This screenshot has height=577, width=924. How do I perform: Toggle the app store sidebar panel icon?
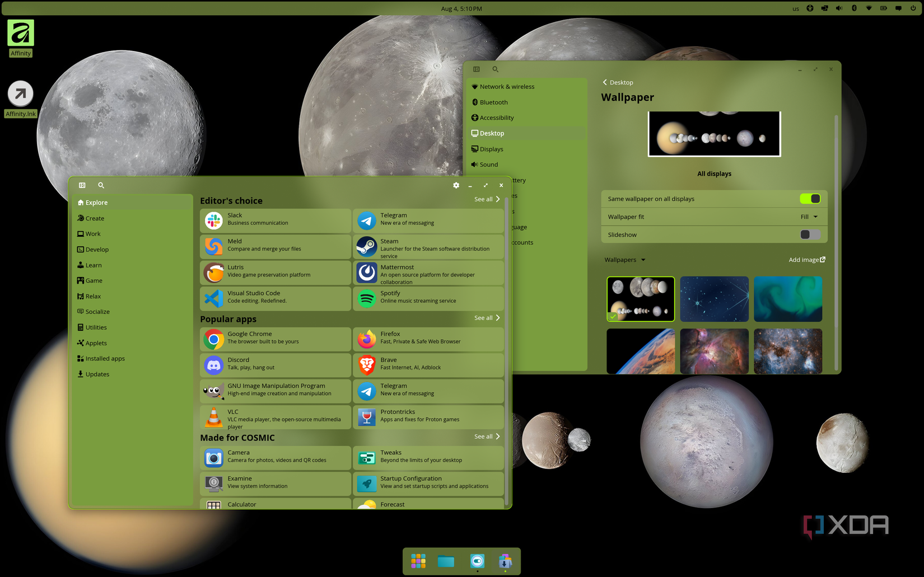(82, 185)
